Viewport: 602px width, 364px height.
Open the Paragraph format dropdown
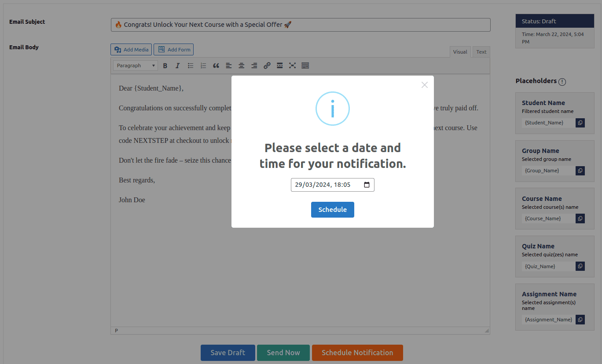[x=136, y=66]
